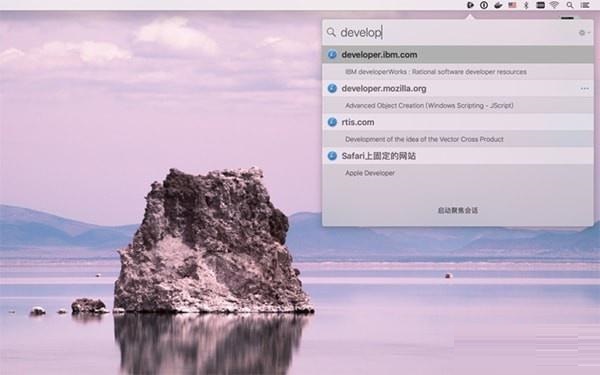Open the circled-one password manager menu bar icon
This screenshot has width=600, height=375.
click(484, 5)
